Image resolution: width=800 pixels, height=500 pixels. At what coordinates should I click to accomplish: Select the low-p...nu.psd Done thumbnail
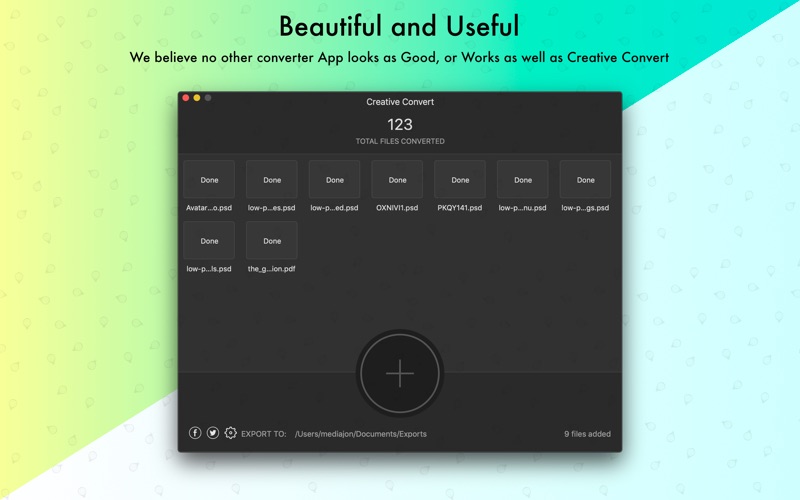(523, 180)
